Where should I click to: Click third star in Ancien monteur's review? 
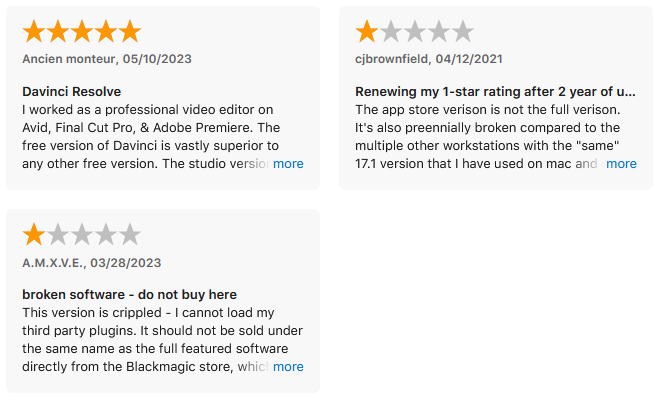tap(82, 32)
